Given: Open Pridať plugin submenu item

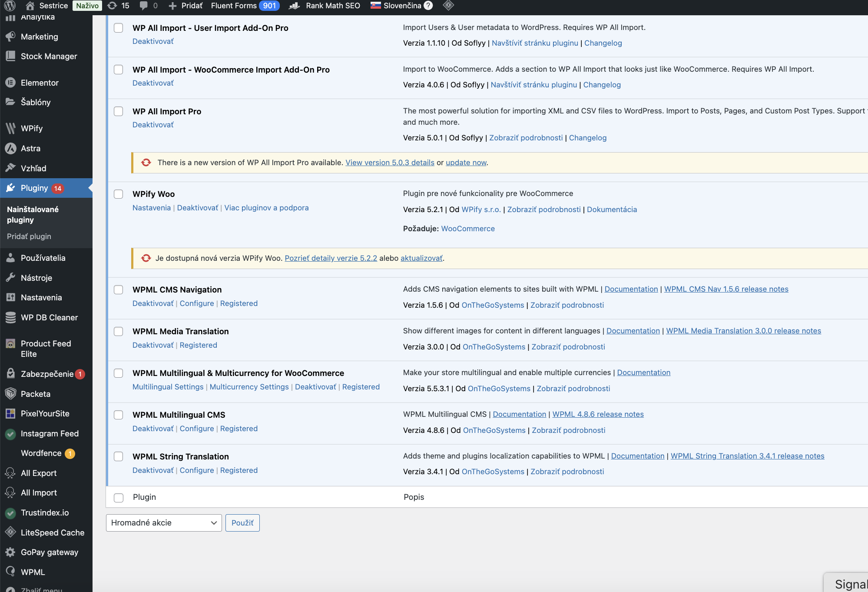Looking at the screenshot, I should click(x=29, y=236).
